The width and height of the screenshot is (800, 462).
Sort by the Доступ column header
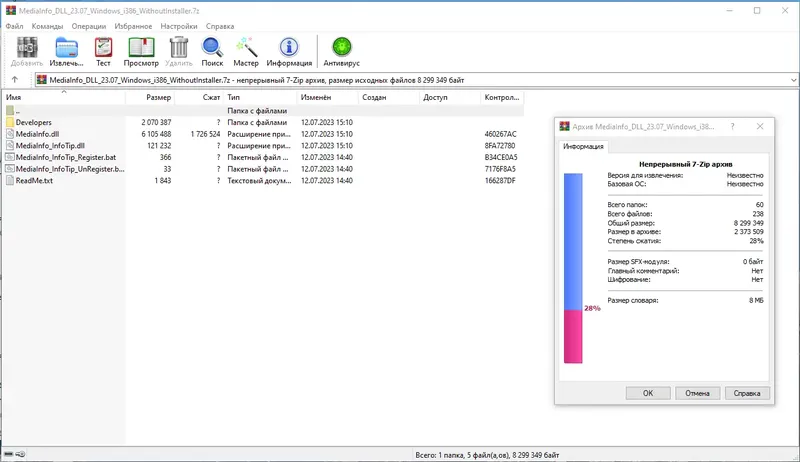click(x=450, y=97)
